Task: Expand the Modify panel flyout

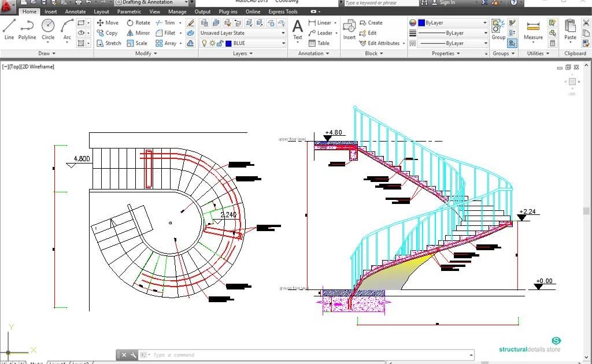Action: click(146, 53)
